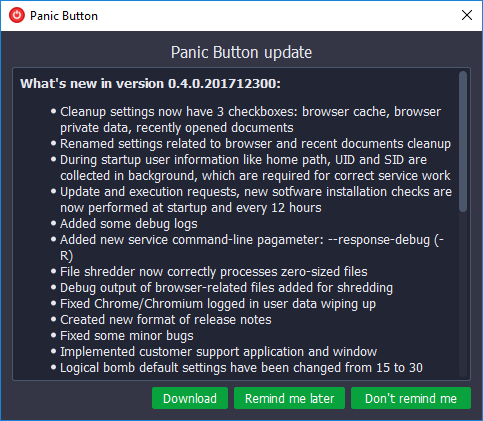Select Don't remind me button

411,398
